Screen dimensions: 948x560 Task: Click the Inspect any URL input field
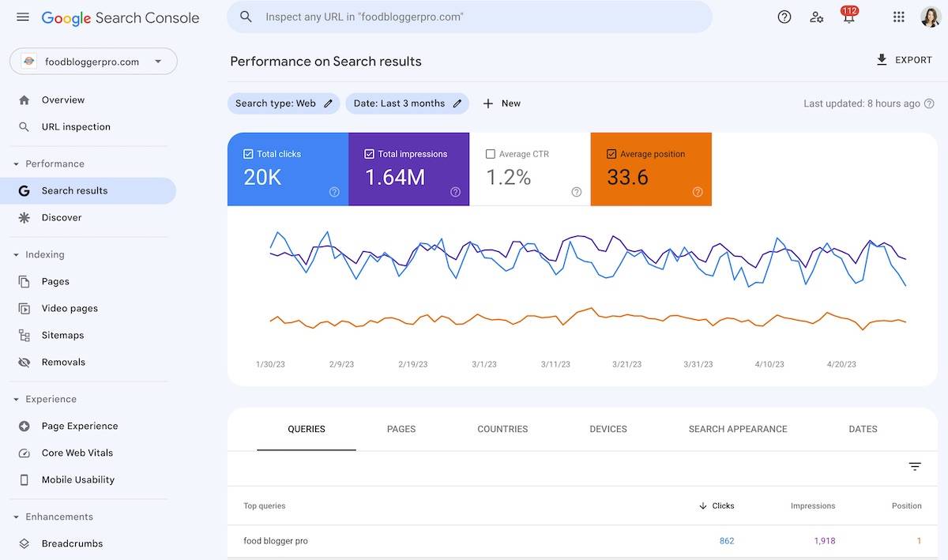pyautogui.click(x=469, y=17)
